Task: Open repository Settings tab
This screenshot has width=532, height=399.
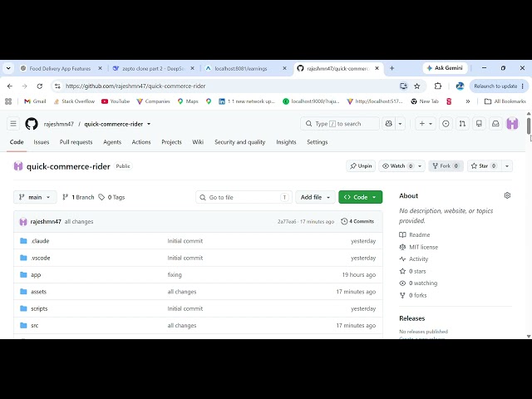Action: (318, 142)
